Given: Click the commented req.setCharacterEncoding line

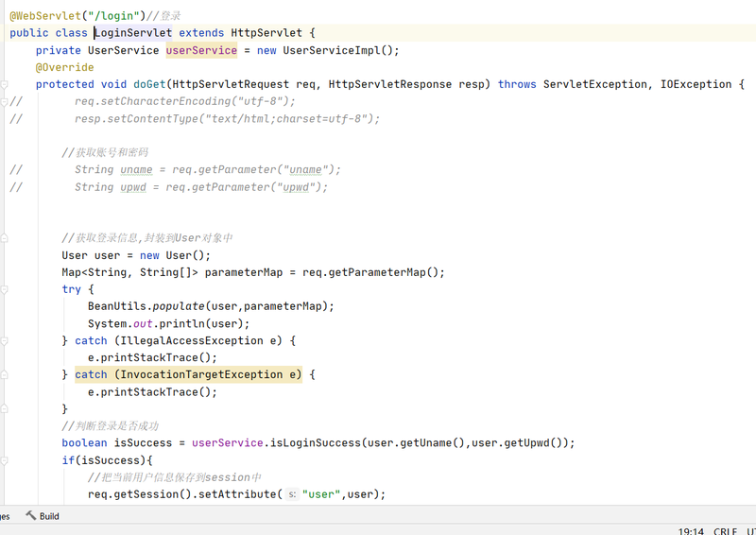Looking at the screenshot, I should click(x=184, y=101).
